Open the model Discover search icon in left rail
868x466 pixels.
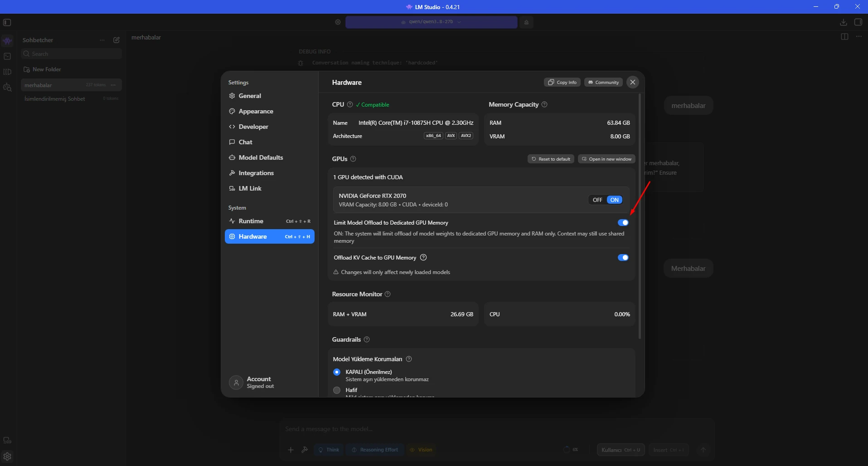[x=7, y=87]
